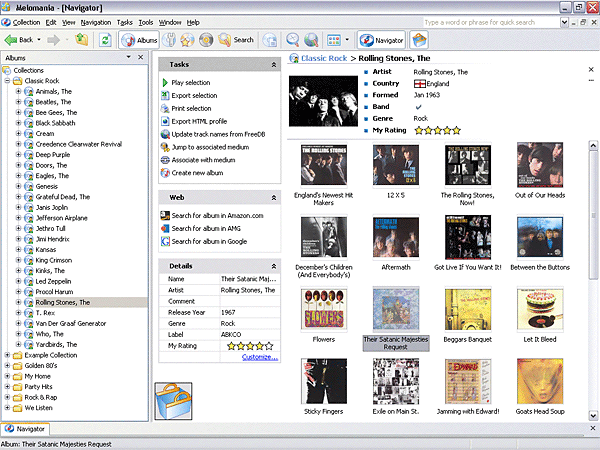Open the Tools menu

coord(146,23)
